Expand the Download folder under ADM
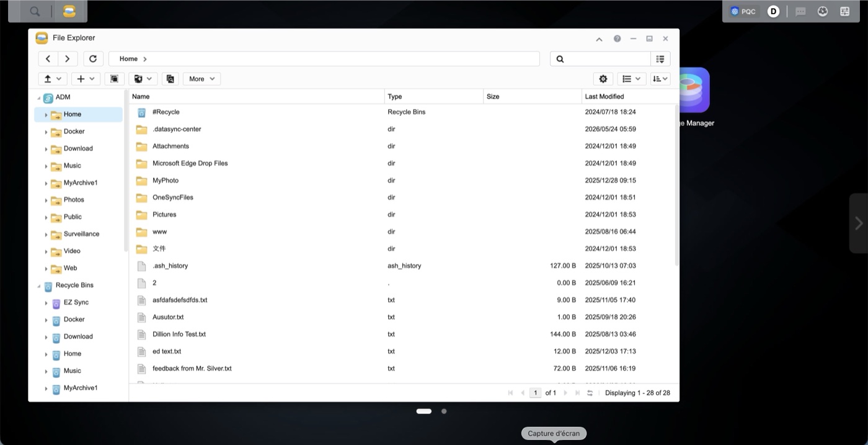This screenshot has height=445, width=868. tap(46, 149)
